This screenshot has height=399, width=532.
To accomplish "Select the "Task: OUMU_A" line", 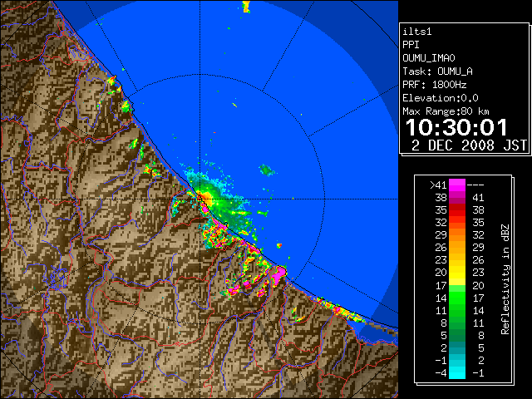I will coord(437,71).
